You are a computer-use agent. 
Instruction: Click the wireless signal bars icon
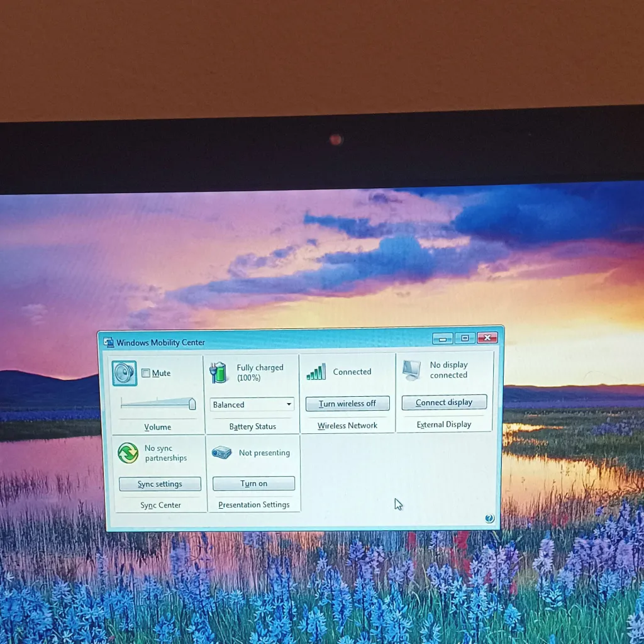point(315,372)
